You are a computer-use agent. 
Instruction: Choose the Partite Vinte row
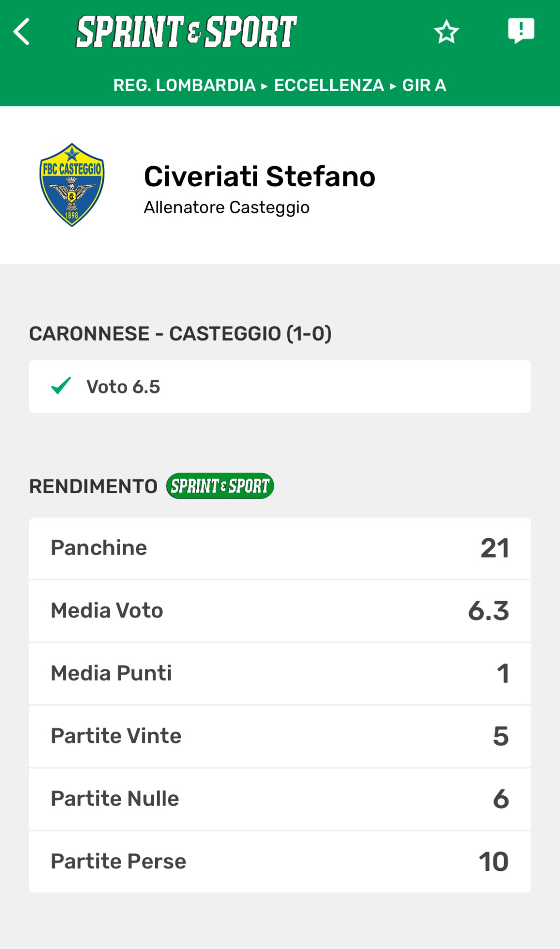coord(280,736)
